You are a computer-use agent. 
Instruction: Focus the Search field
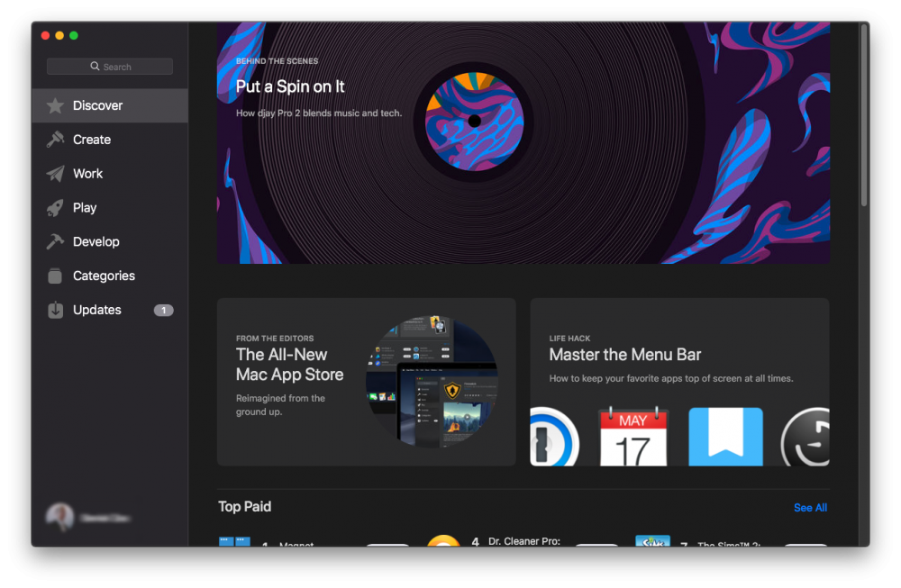(110, 67)
